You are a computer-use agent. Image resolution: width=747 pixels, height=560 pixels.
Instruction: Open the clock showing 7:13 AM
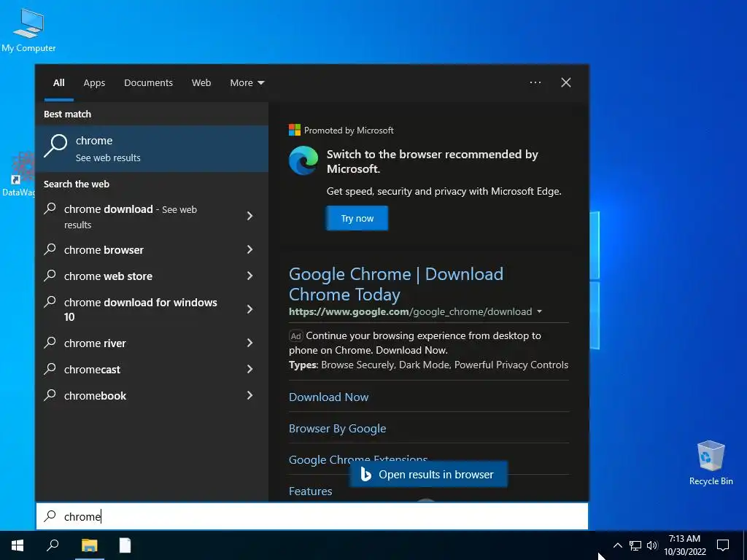(684, 545)
